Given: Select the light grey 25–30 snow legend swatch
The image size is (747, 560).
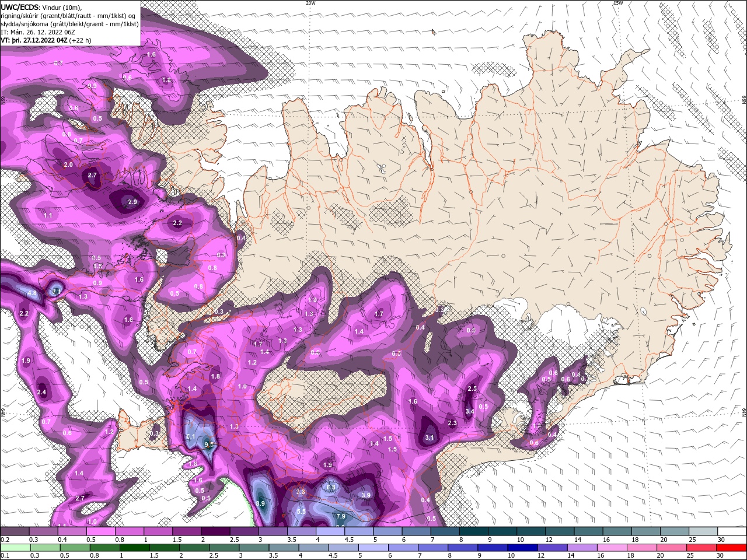Looking at the screenshot, I should [703, 531].
